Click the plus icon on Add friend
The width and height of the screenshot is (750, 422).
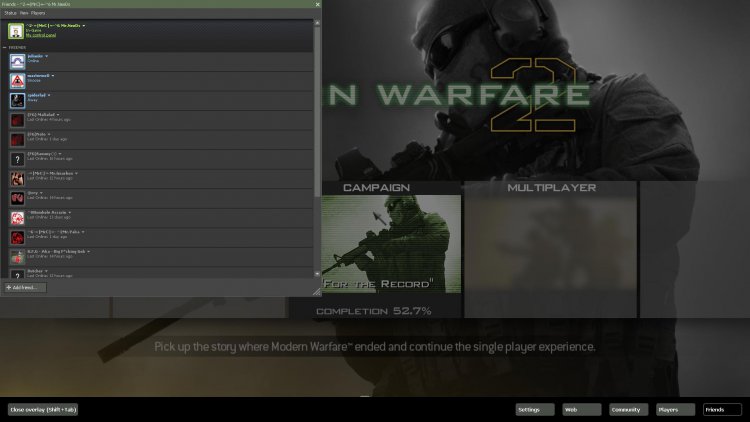pyautogui.click(x=9, y=288)
